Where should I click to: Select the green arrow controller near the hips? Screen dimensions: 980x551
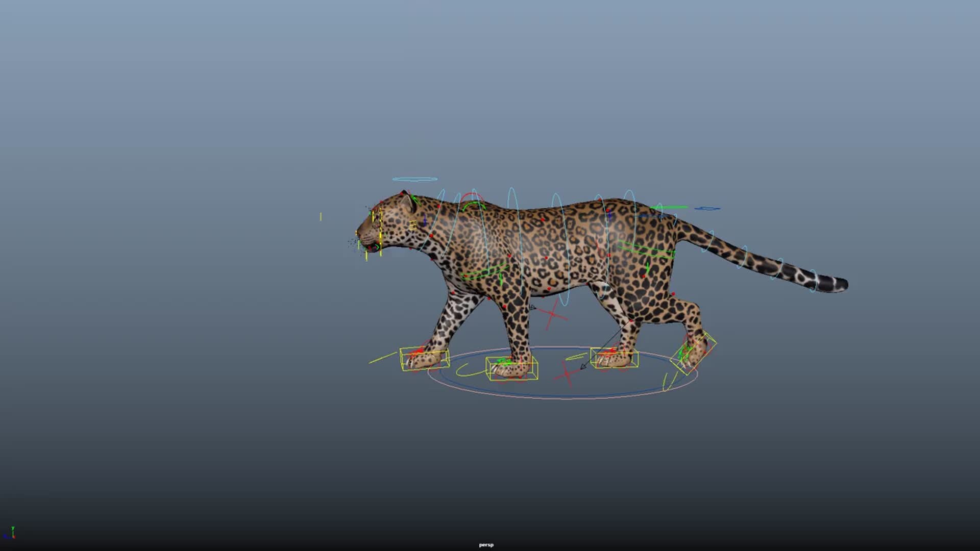[x=671, y=206]
